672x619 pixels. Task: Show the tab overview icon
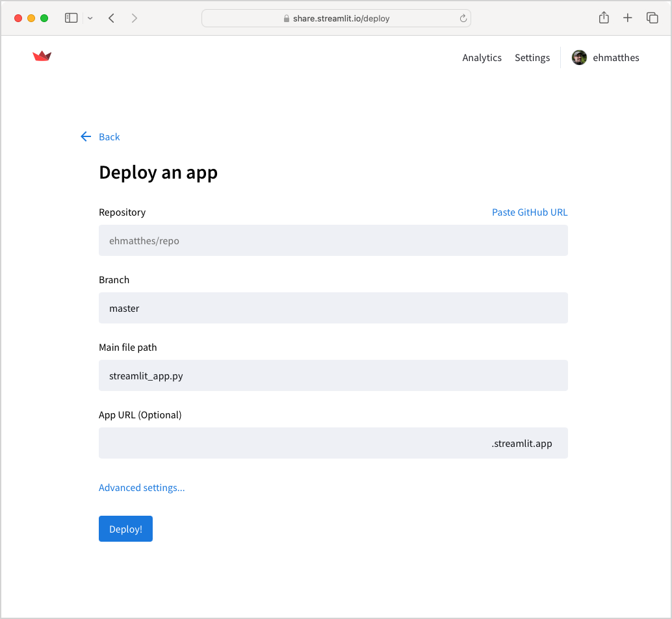(x=653, y=18)
